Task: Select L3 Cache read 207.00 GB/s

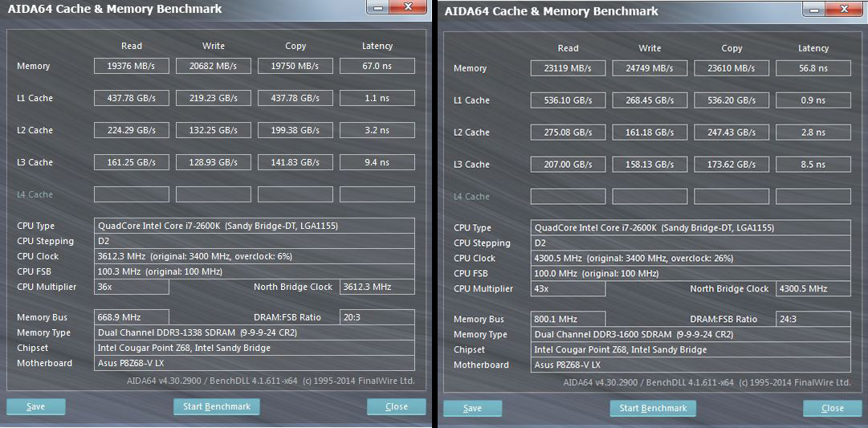Action: (568, 165)
